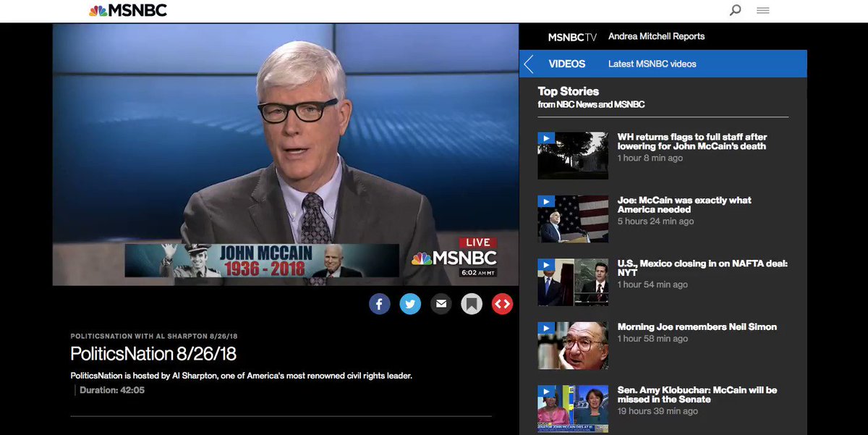Click the PoliticsNation description about Al Sharpton
The width and height of the screenshot is (868, 435).
click(241, 376)
